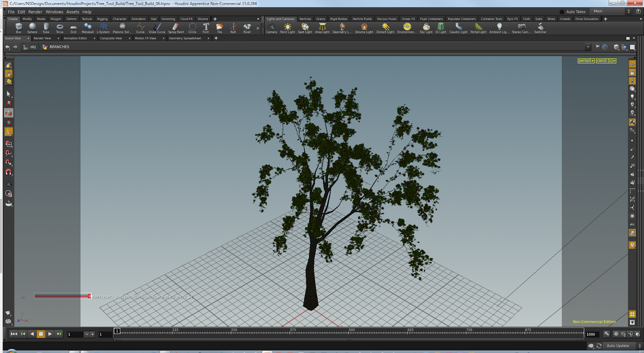Image resolution: width=644 pixels, height=353 pixels.
Task: Click the end frame 1000 field
Action: click(592, 334)
